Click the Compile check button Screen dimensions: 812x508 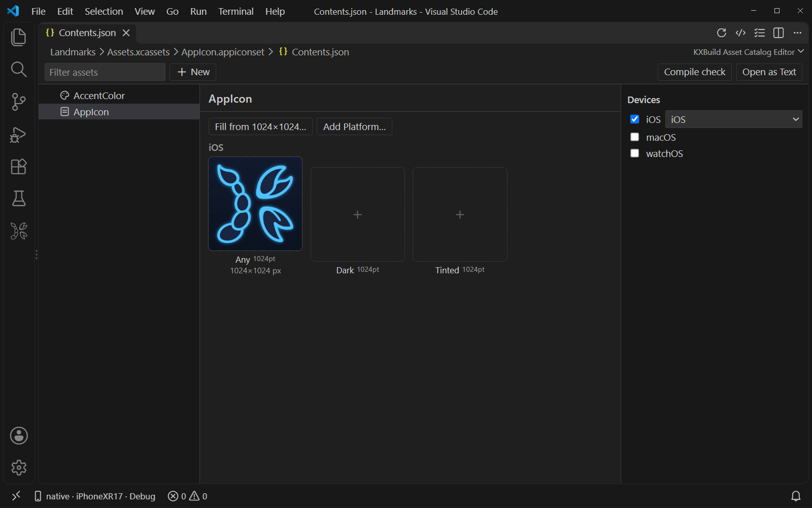click(x=695, y=72)
